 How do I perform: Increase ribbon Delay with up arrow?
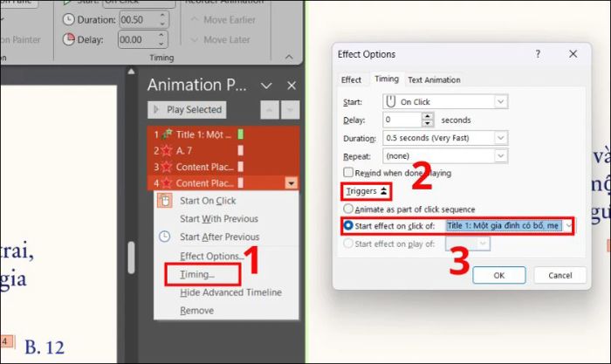161,35
